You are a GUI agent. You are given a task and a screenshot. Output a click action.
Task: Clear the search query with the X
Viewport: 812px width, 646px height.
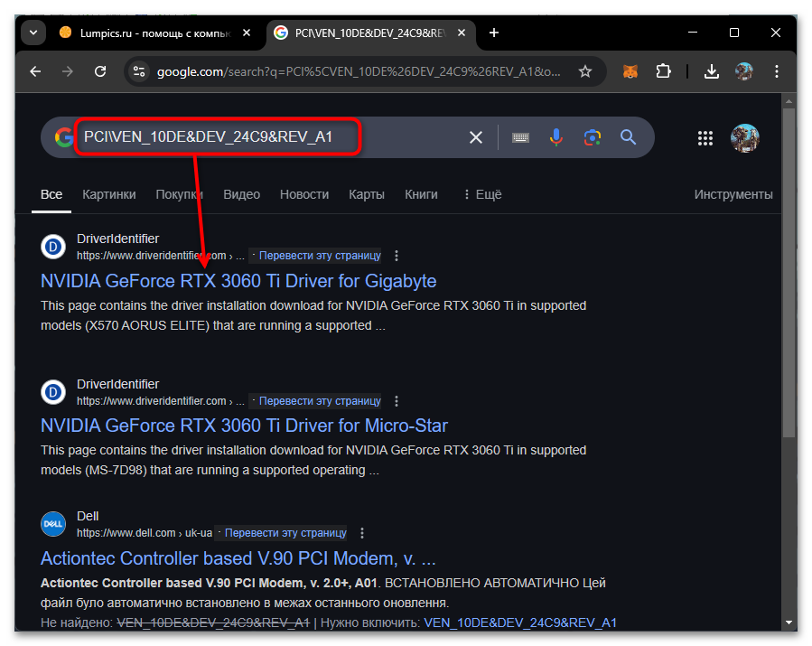tap(476, 137)
